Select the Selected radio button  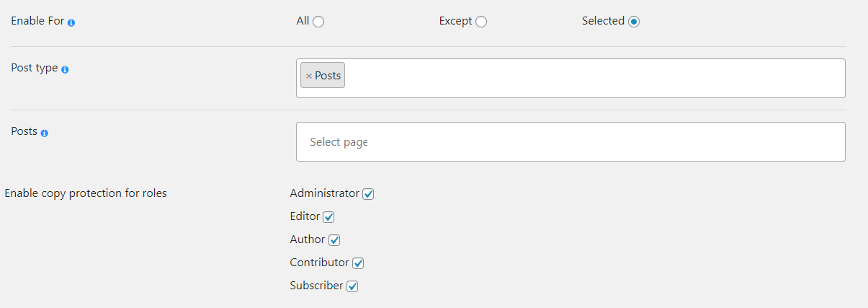(x=634, y=22)
